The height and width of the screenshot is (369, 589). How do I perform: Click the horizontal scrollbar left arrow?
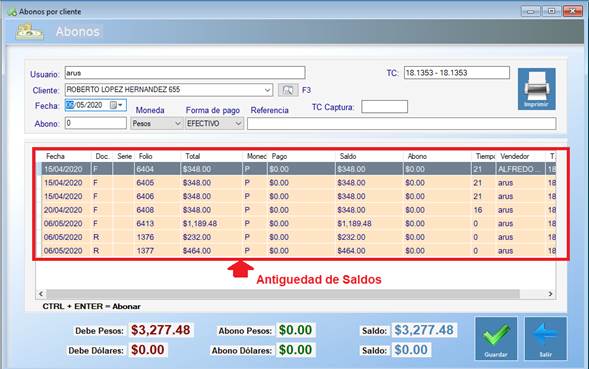[41, 294]
